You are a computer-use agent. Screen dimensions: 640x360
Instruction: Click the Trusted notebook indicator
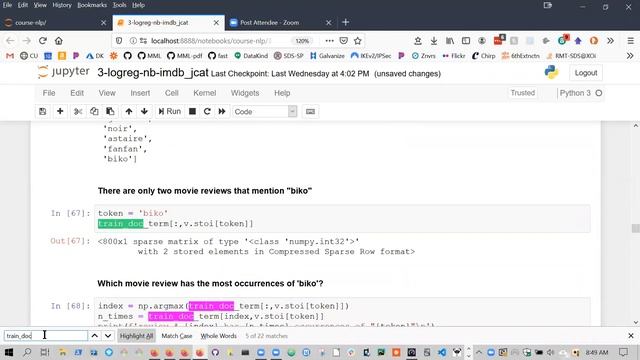point(522,93)
